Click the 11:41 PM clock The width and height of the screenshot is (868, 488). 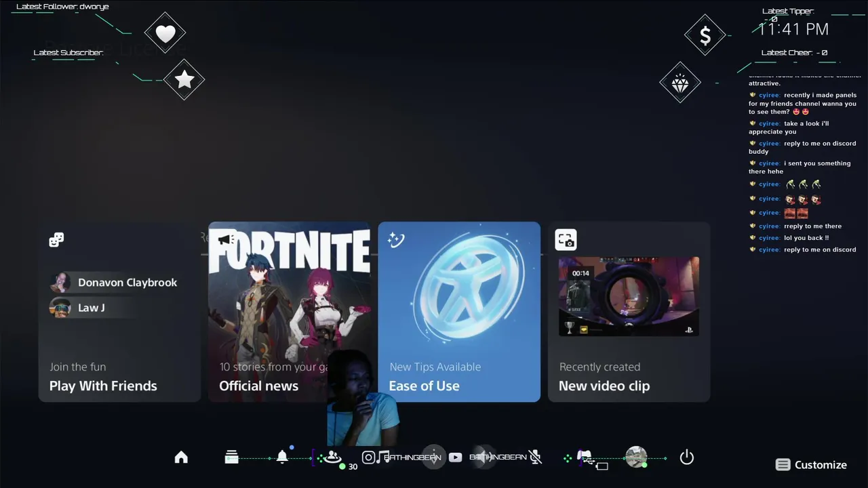coord(793,29)
